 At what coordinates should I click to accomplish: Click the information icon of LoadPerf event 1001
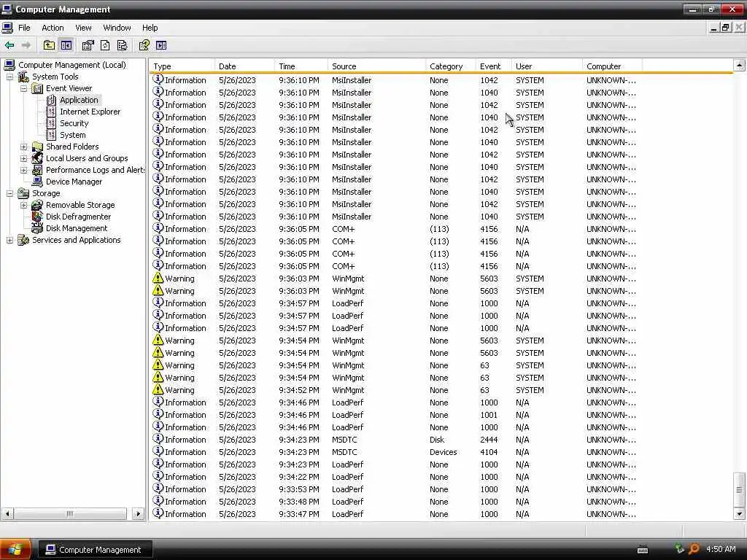coord(158,414)
